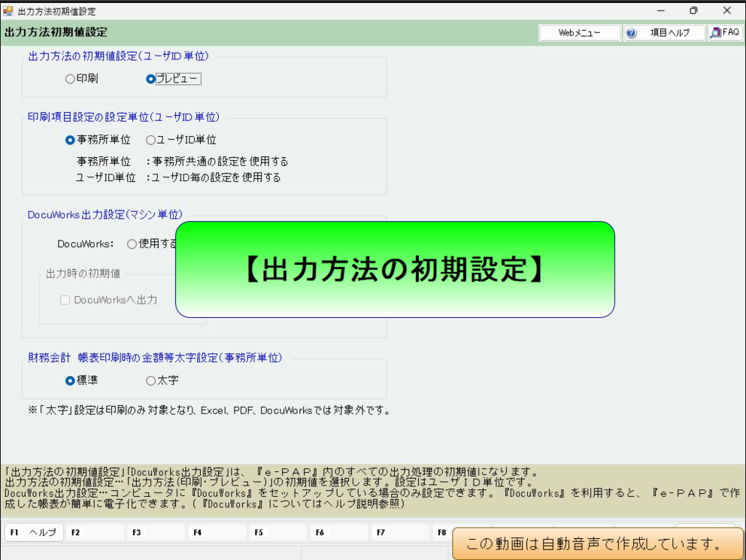Click the app icon in title bar
Viewport: 746px width, 560px height.
(x=8, y=11)
